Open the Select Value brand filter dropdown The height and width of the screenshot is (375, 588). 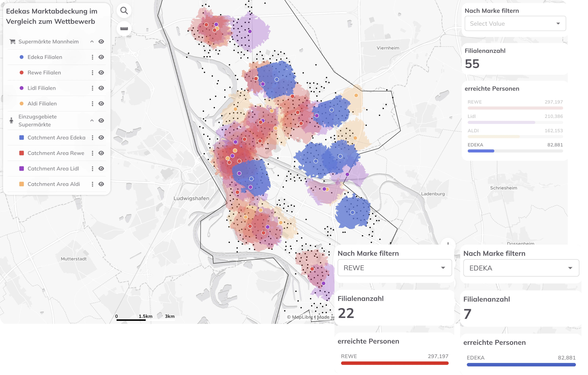[515, 24]
